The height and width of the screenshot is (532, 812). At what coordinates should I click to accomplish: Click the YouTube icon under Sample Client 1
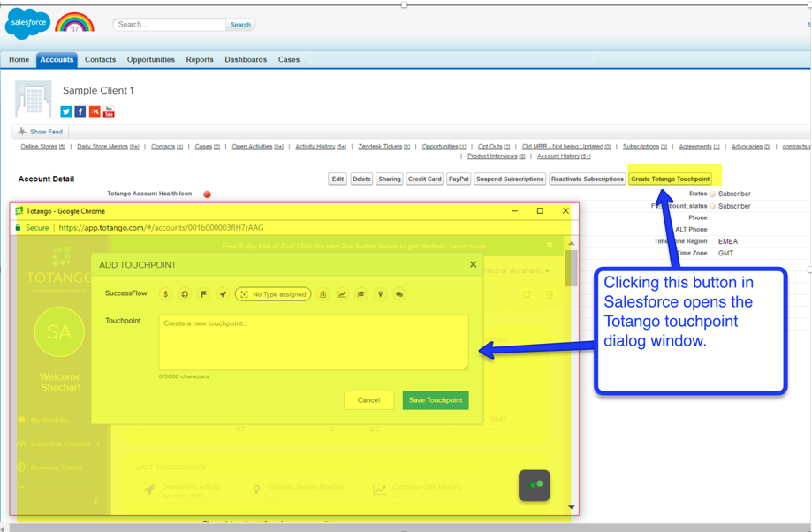pyautogui.click(x=109, y=111)
